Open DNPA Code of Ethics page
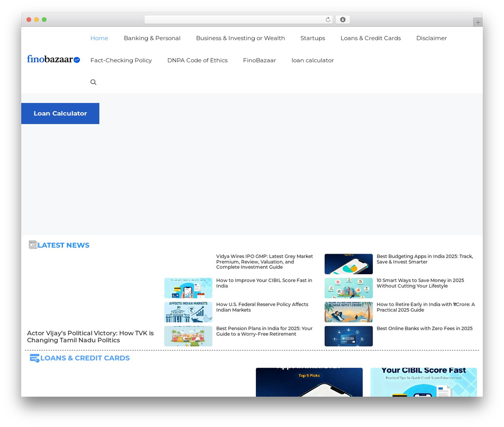Viewport: 504px width, 427px height. 197,60
